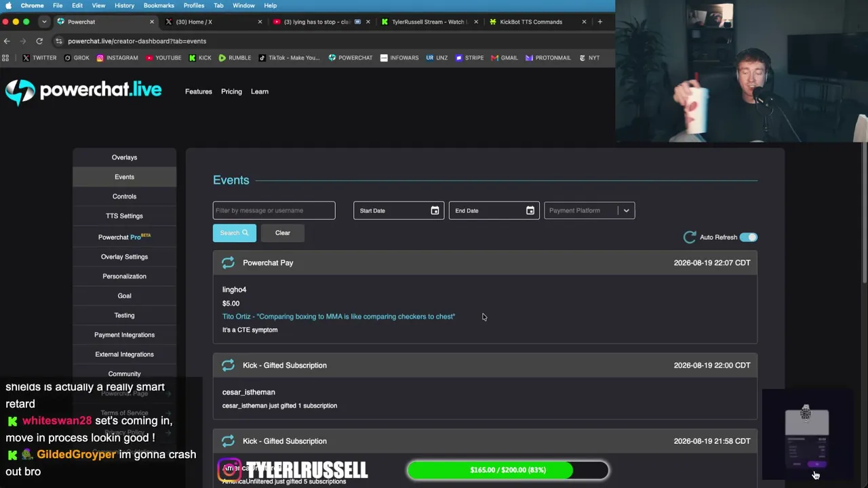
Task: Click the powerchat.live logo
Action: (83, 91)
